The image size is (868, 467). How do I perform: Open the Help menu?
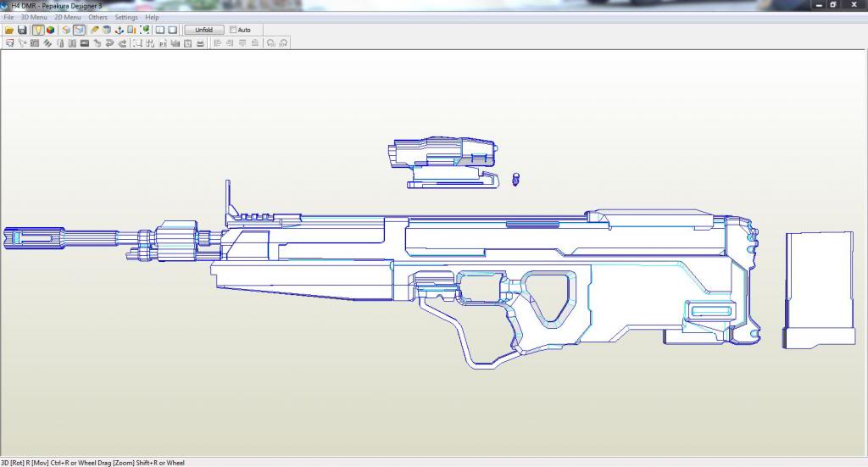click(x=153, y=17)
